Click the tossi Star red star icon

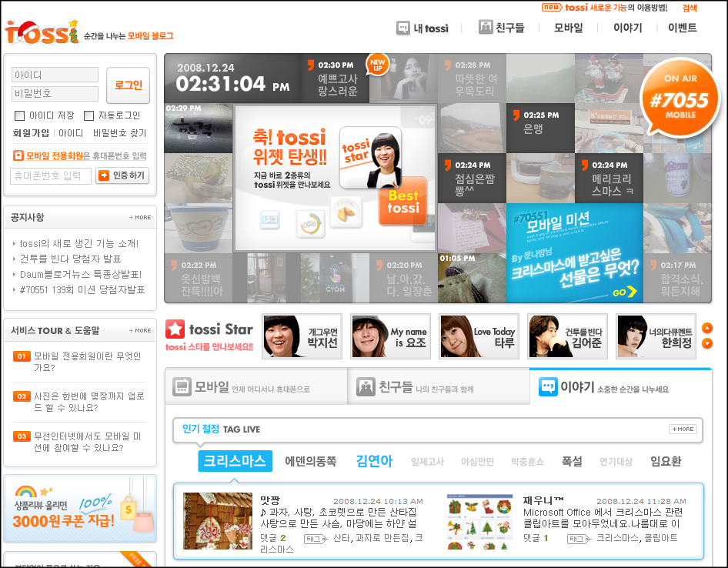[x=175, y=329]
